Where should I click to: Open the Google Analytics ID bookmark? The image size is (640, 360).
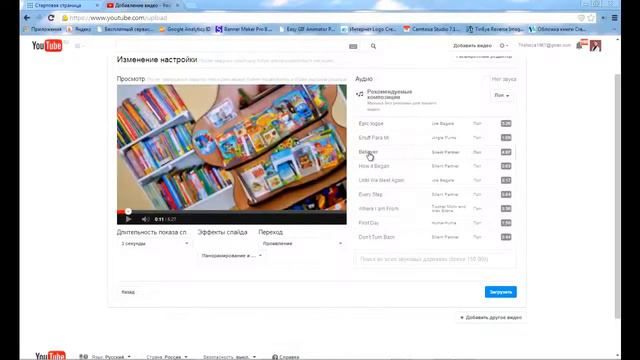point(185,29)
